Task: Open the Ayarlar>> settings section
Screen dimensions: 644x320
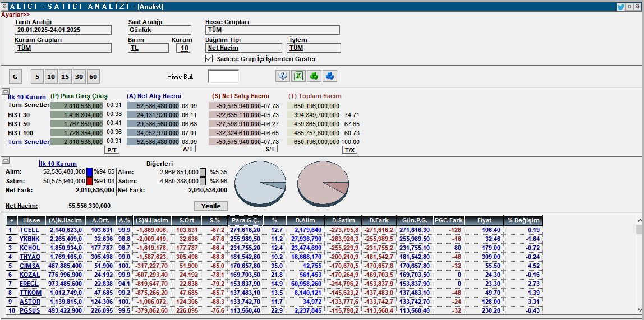Action: (x=15, y=15)
